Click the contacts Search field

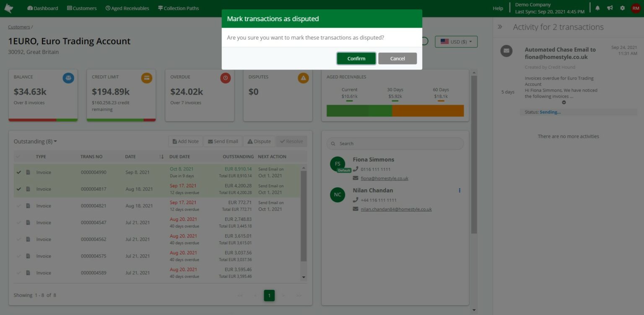(x=395, y=143)
